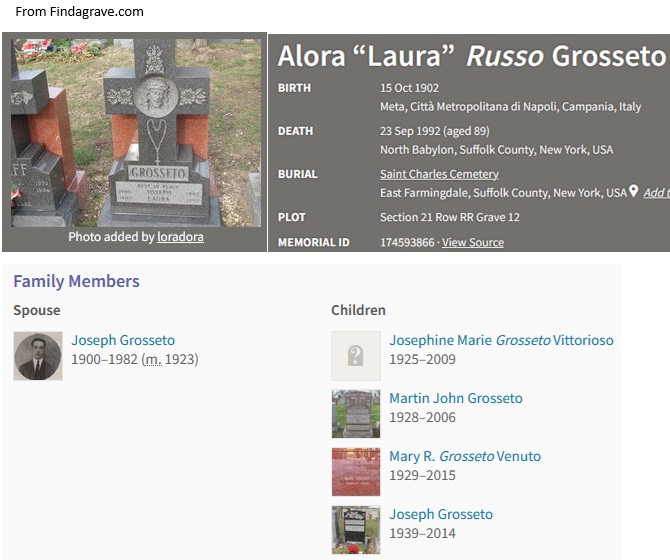Screen dimensions: 670x560
Task: Open Josephine Marie Grosseto Vittorioso memorial
Action: pos(501,340)
